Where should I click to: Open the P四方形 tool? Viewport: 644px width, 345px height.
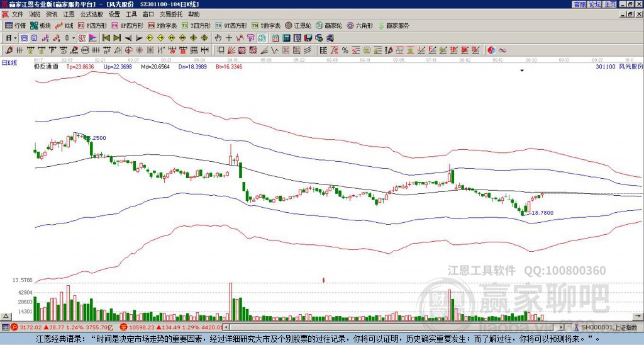(x=92, y=25)
